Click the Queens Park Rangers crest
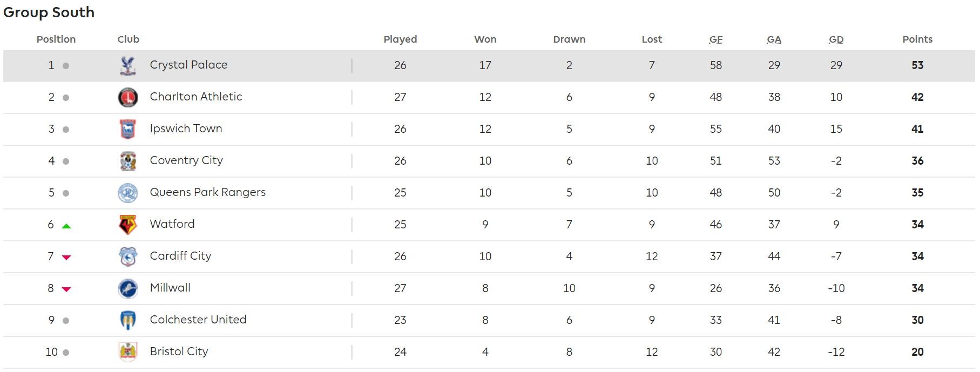Screen dimensions: 980x372 [127, 193]
